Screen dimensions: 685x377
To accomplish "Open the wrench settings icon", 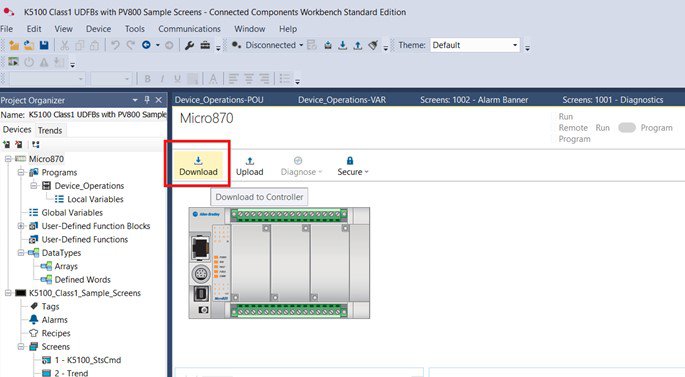I will tap(189, 45).
